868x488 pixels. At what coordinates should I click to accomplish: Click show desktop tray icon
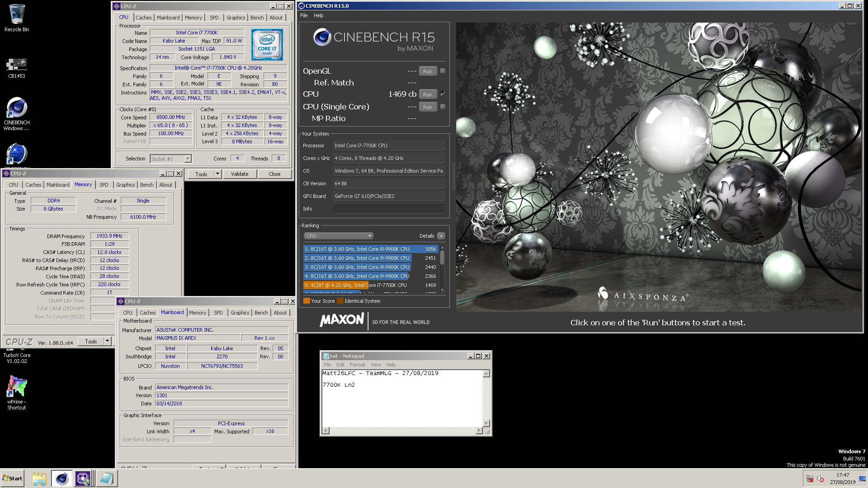(863, 479)
